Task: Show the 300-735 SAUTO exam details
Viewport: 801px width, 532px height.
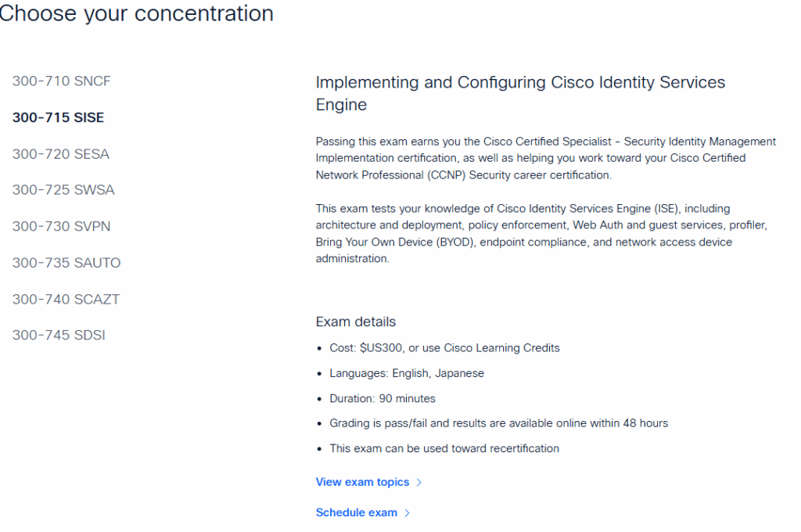Action: 66,263
